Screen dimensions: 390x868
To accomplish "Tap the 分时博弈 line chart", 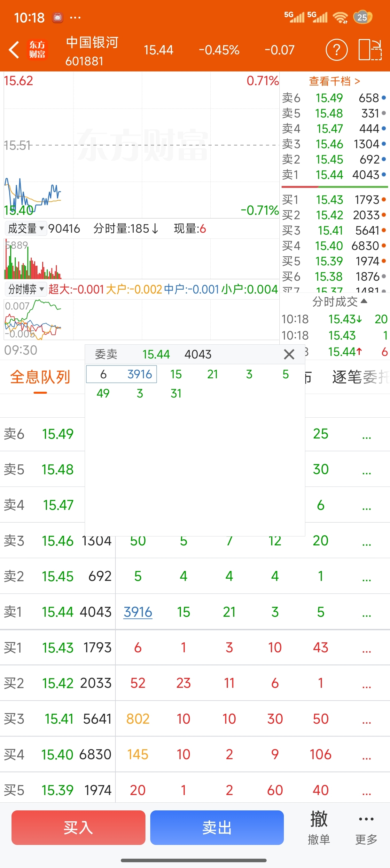I will point(141,319).
